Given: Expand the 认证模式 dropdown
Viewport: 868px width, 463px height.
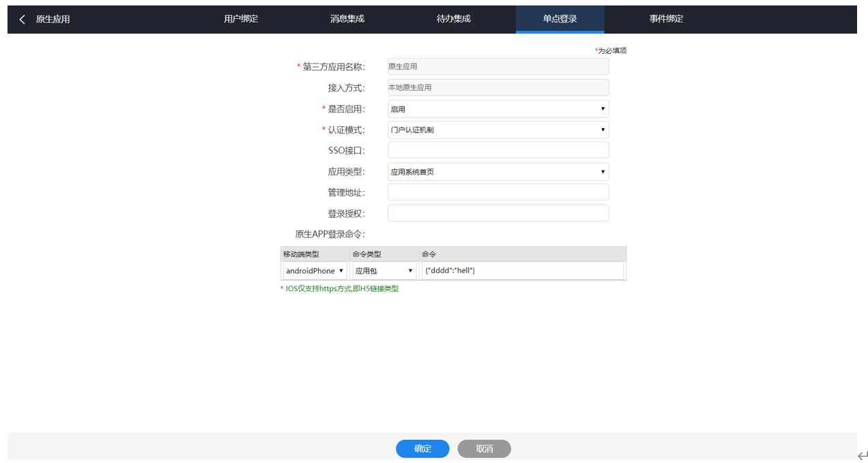Looking at the screenshot, I should 497,130.
